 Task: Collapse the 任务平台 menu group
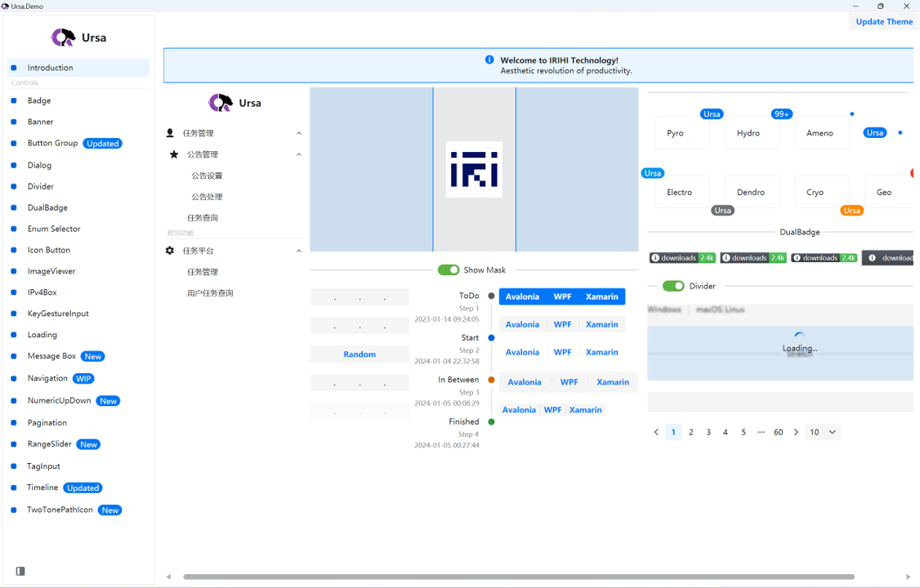coord(298,251)
